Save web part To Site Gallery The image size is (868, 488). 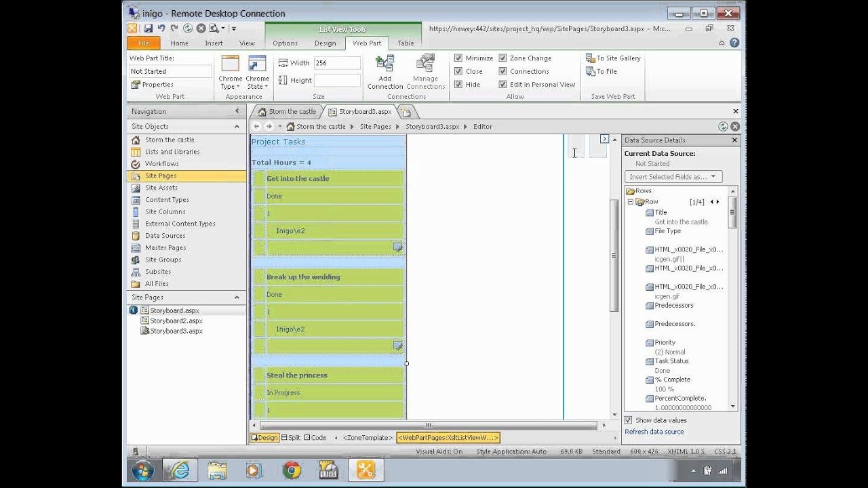(x=613, y=58)
